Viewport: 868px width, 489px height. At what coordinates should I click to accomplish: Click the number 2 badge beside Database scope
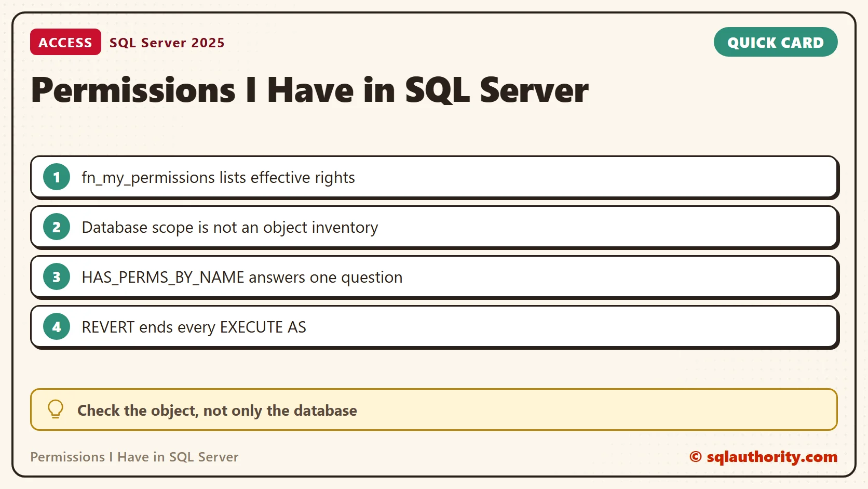[57, 227]
